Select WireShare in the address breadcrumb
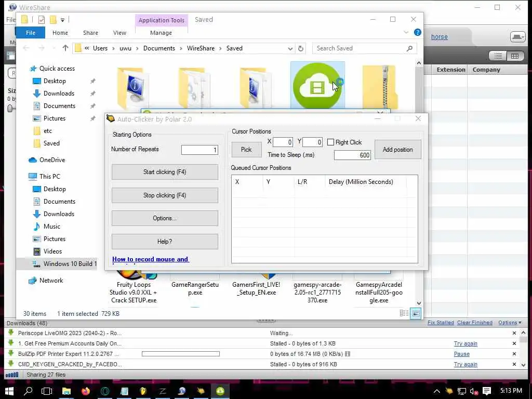 coord(201,48)
